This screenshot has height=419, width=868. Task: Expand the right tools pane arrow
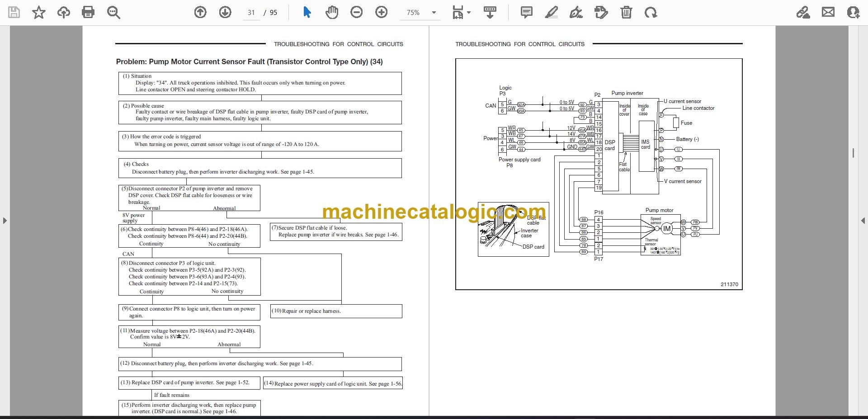point(863,221)
